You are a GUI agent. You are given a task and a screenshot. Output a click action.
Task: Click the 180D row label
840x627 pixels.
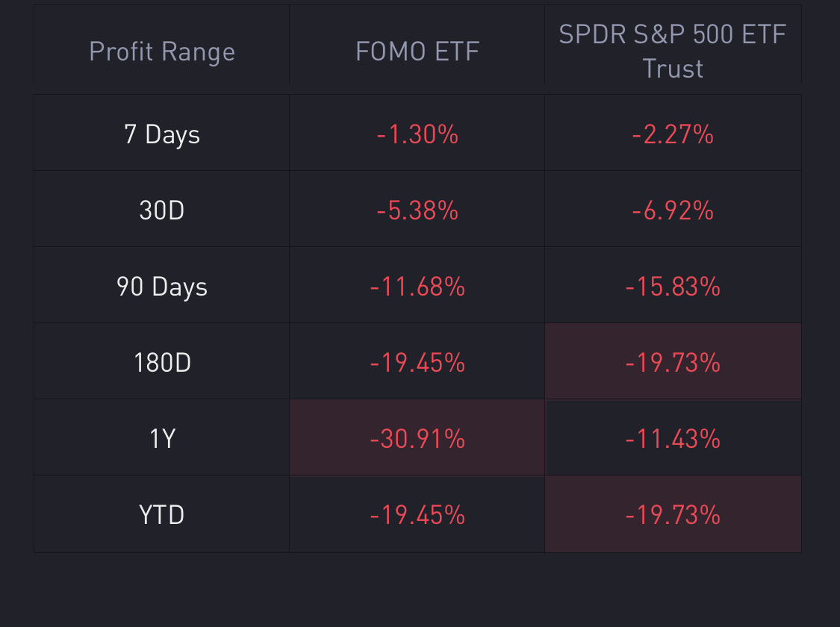point(162,363)
